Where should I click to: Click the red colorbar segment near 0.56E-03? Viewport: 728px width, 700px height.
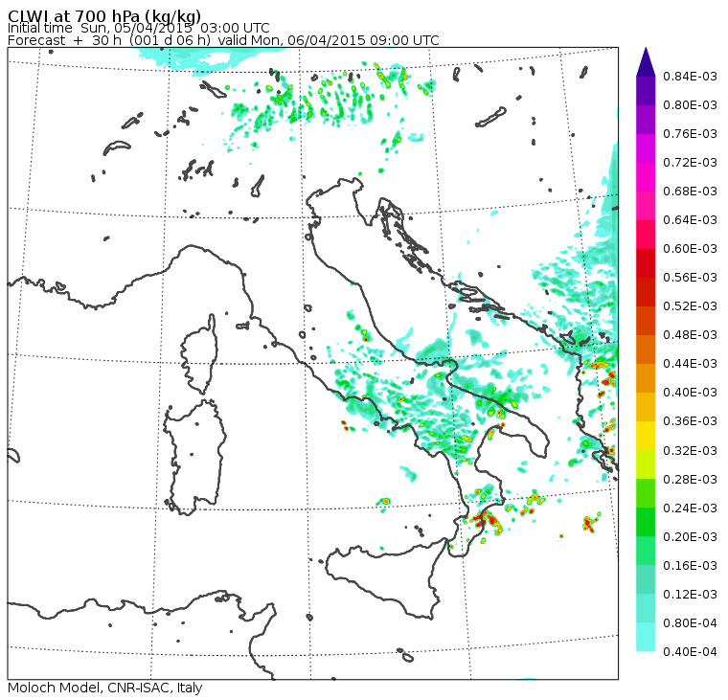pos(646,263)
